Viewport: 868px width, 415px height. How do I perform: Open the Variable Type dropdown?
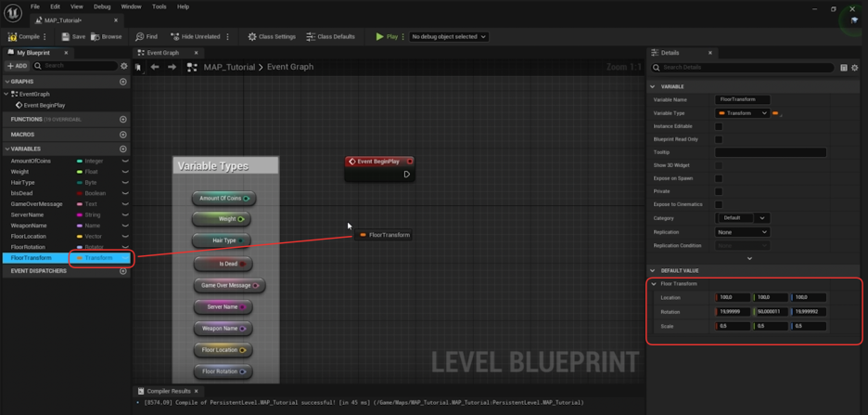(742, 113)
